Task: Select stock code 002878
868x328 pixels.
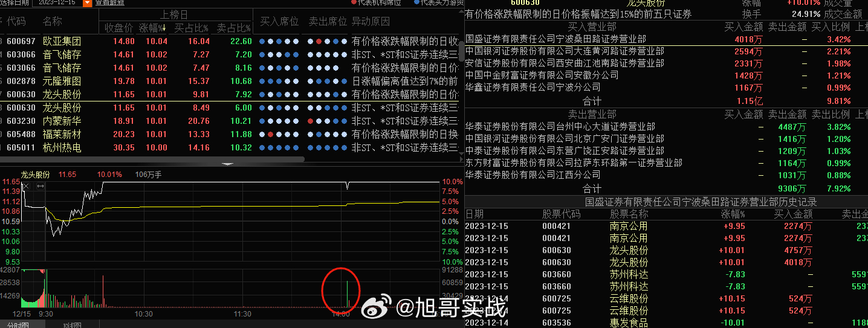Action: tap(21, 82)
